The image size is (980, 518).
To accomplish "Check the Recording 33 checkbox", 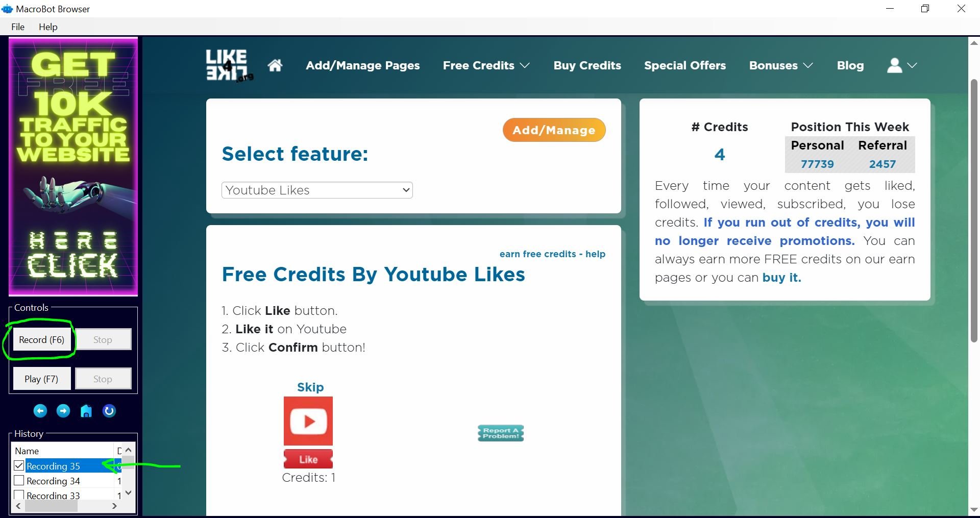I will [19, 495].
